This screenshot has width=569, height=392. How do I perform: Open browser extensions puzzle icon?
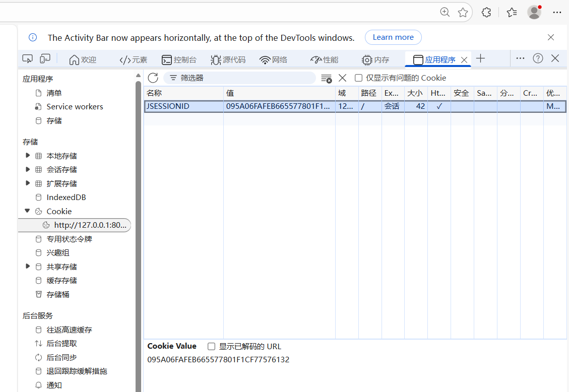[x=486, y=12]
